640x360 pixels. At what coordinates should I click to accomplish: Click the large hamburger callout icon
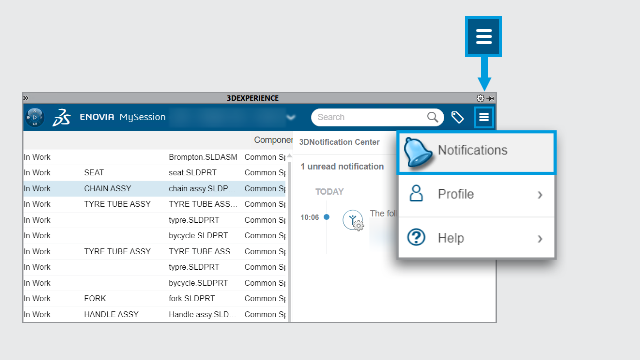tap(483, 36)
